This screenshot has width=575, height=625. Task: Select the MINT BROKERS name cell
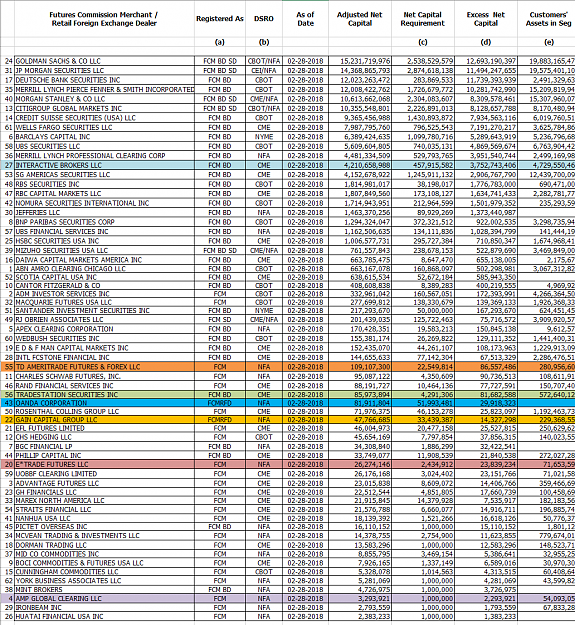click(104, 590)
